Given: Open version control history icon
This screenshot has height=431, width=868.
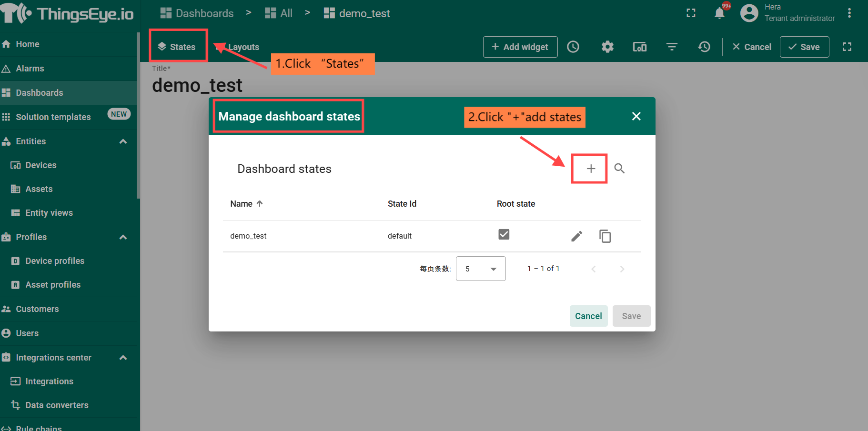Looking at the screenshot, I should 704,47.
